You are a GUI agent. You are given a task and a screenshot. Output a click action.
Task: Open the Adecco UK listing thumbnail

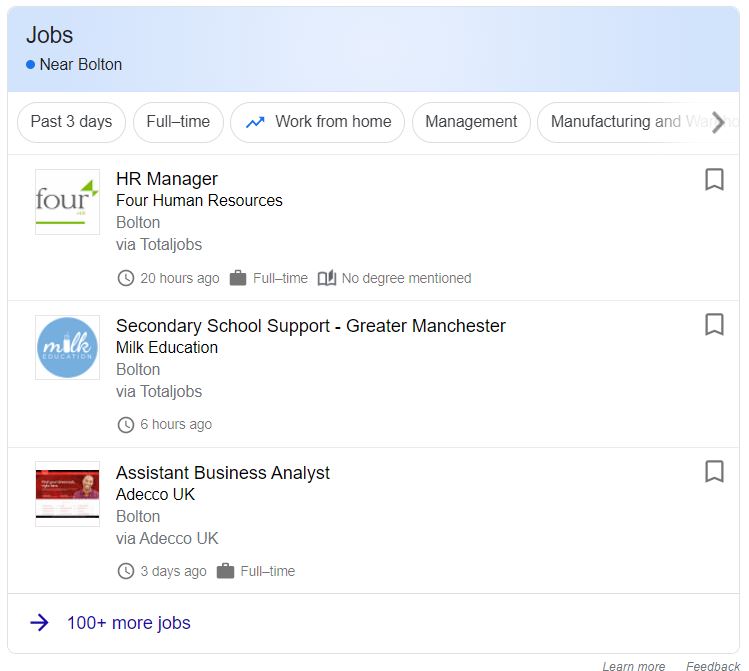click(x=67, y=494)
